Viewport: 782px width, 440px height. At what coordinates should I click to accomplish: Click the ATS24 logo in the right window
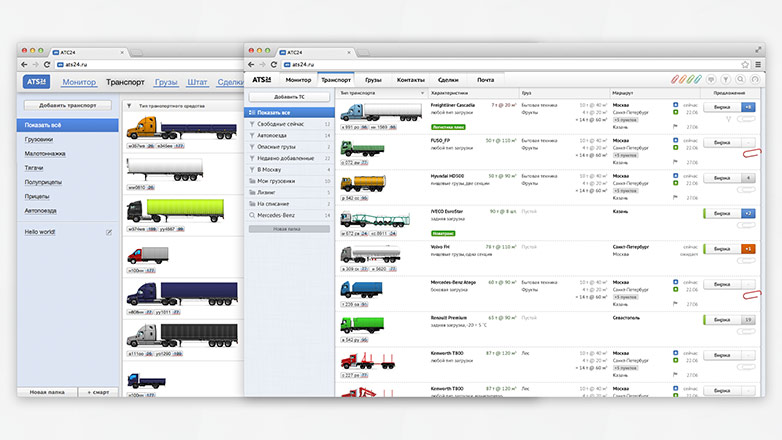tap(262, 80)
